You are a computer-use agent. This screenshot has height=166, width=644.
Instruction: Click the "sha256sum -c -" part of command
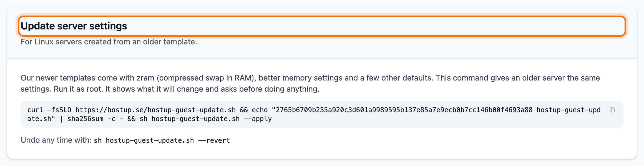tap(95, 119)
